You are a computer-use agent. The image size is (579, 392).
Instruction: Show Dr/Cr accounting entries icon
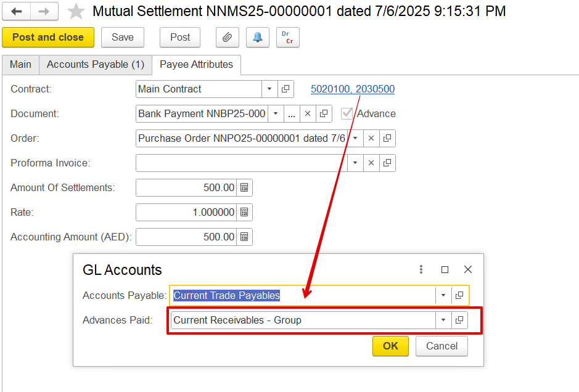pos(287,38)
